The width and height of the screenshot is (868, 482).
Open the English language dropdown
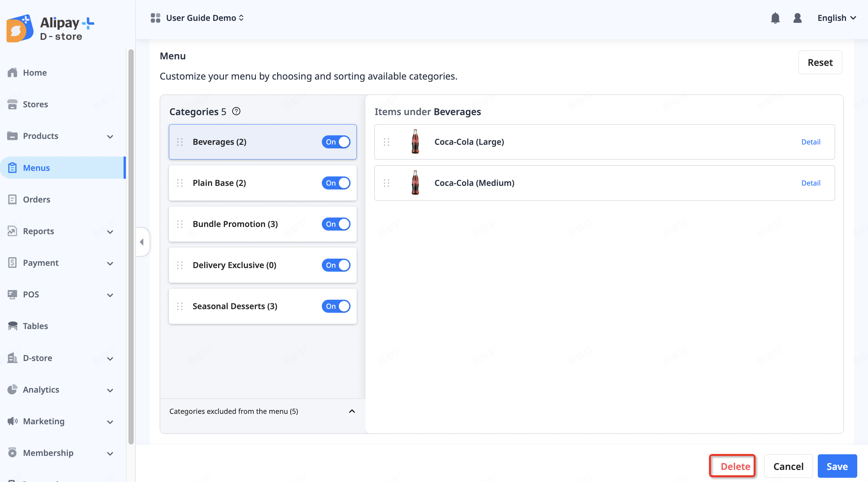pyautogui.click(x=836, y=18)
